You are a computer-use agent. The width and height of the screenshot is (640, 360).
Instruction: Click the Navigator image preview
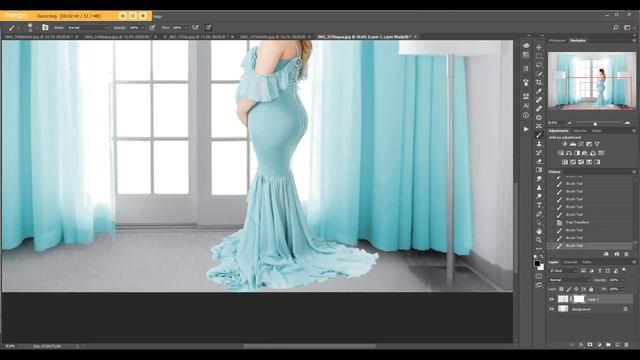pyautogui.click(x=592, y=81)
